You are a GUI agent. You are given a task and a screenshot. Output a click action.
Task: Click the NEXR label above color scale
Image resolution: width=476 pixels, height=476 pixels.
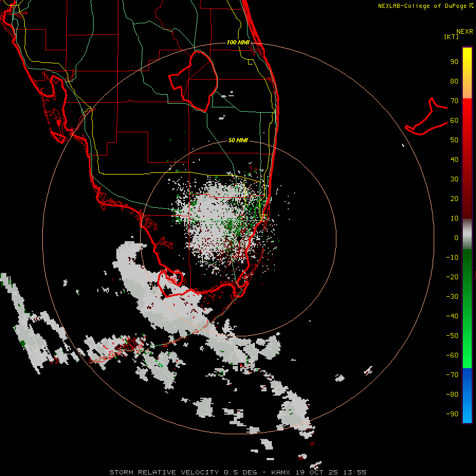coord(465,32)
